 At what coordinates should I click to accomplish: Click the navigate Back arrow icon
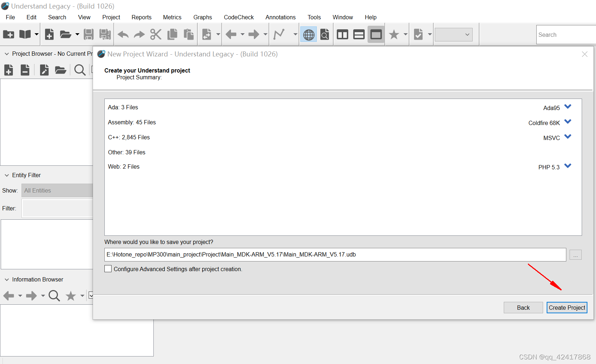tap(231, 35)
